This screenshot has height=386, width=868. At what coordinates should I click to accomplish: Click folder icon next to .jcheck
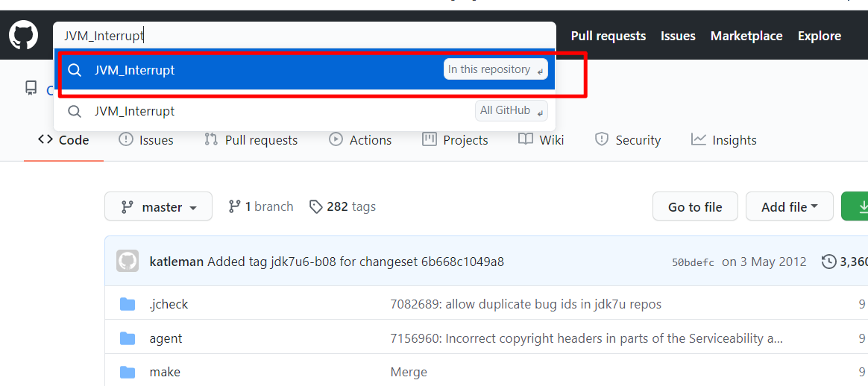[128, 303]
